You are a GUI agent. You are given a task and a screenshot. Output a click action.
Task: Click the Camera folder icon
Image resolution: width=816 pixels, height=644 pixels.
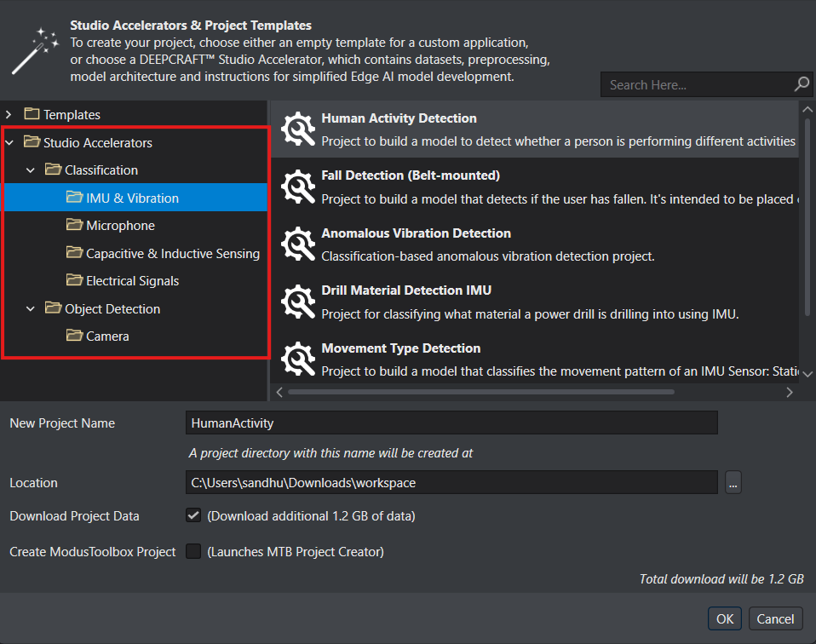click(74, 336)
